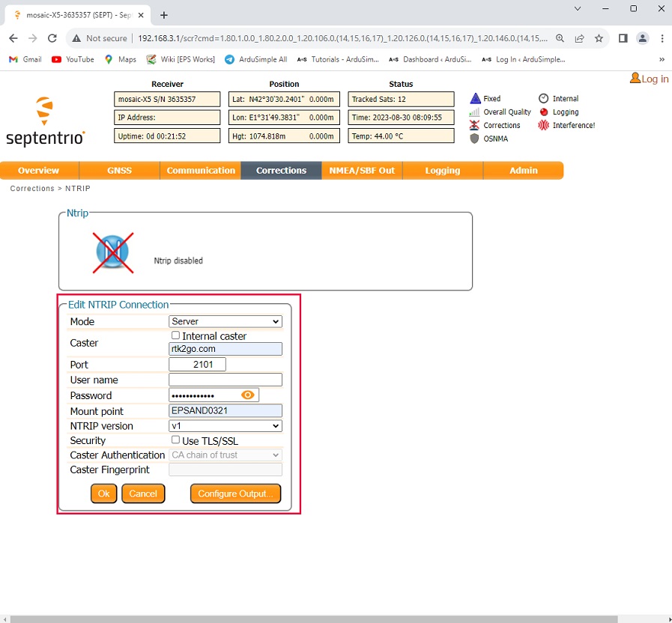Click the disabled Ntrip globe icon

112,252
